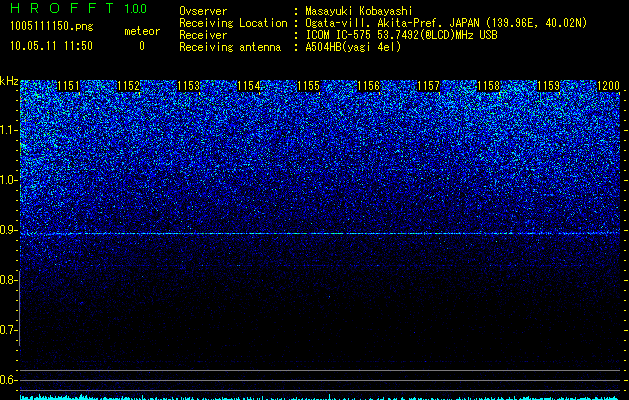Click the 0.6 kHz axis label
The image size is (629, 400).
(x=9, y=380)
